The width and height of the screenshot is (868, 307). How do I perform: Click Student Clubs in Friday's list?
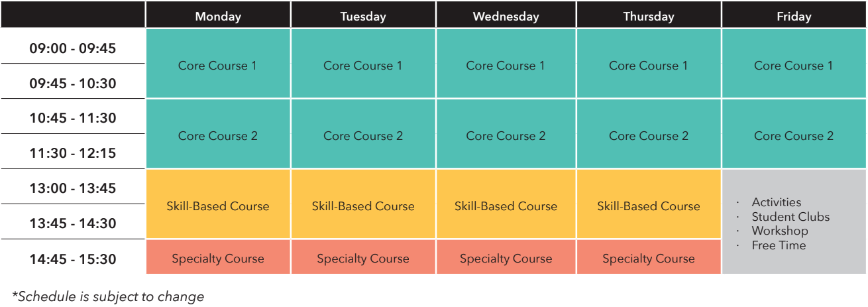(x=790, y=217)
